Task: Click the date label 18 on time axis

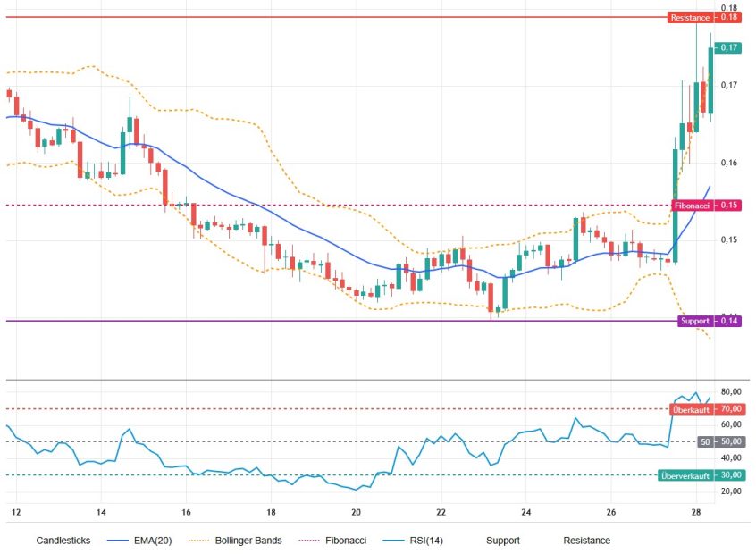Action: pyautogui.click(x=271, y=512)
